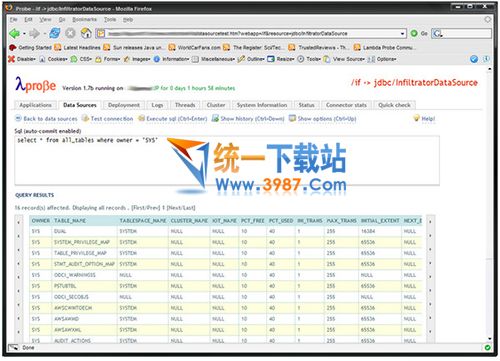The width and height of the screenshot is (500, 361).
Task: Open the Cookies dropdown menu
Action: coord(54,59)
